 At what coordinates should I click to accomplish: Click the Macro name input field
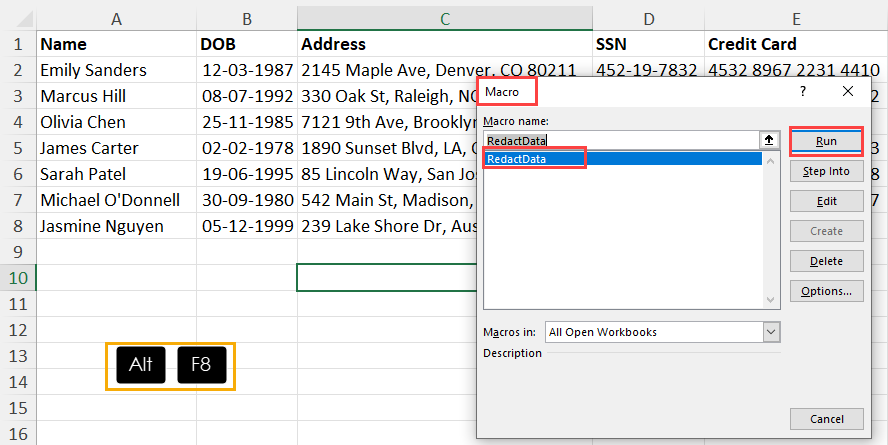pyautogui.click(x=620, y=141)
